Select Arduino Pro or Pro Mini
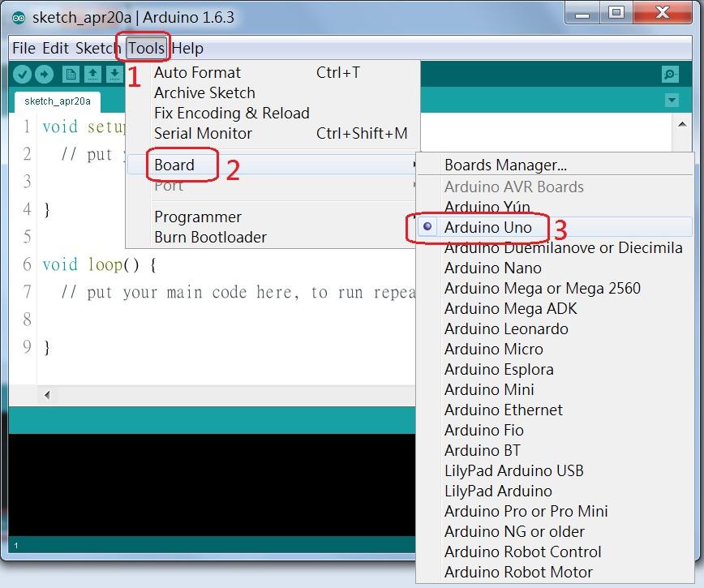 556,511
